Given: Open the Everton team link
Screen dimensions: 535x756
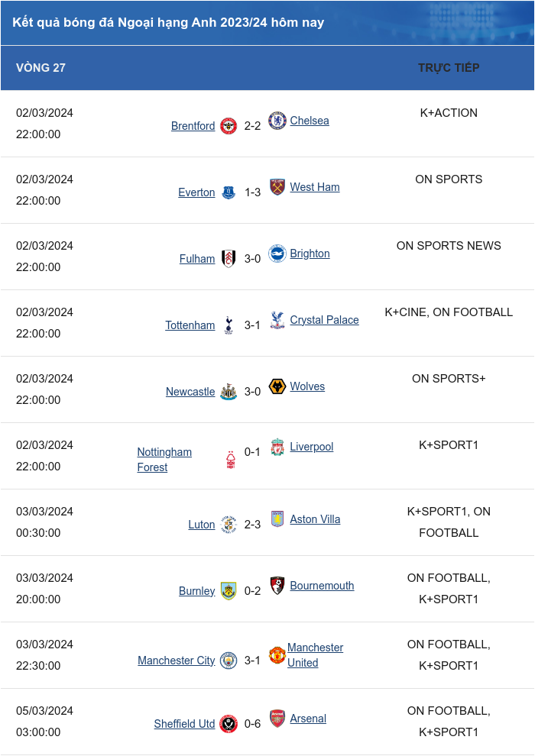Looking at the screenshot, I should coord(196,192).
